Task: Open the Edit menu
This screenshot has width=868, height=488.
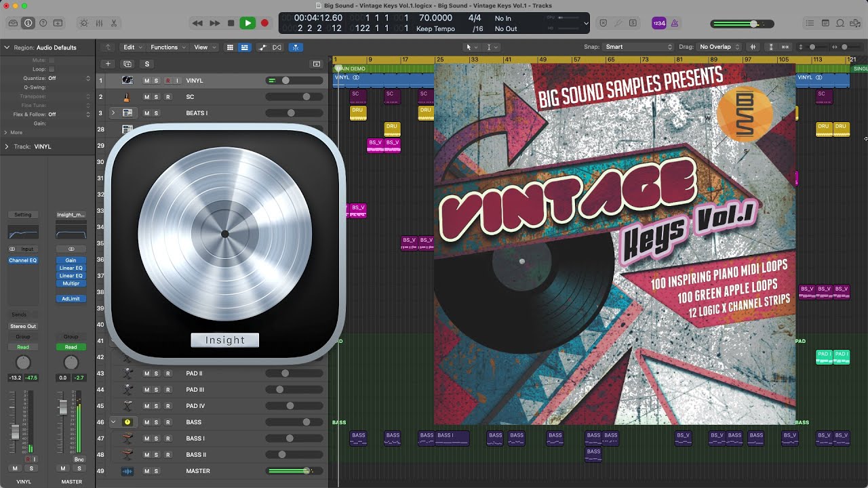Action: [x=132, y=47]
